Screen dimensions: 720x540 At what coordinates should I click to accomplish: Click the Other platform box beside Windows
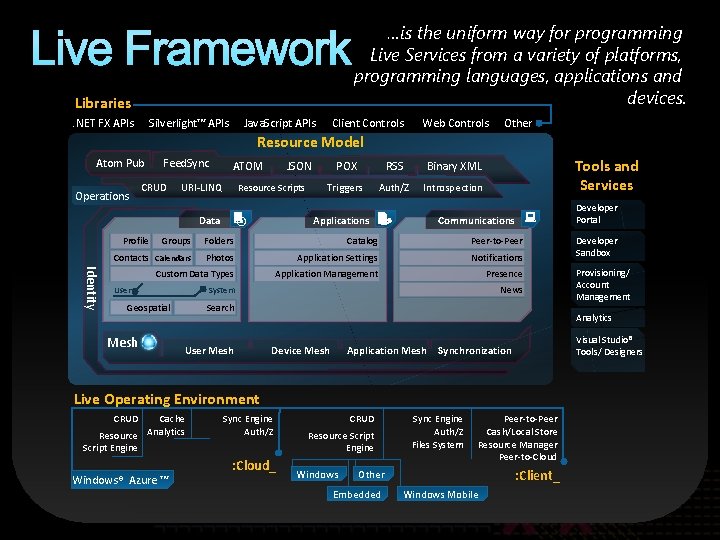point(372,474)
